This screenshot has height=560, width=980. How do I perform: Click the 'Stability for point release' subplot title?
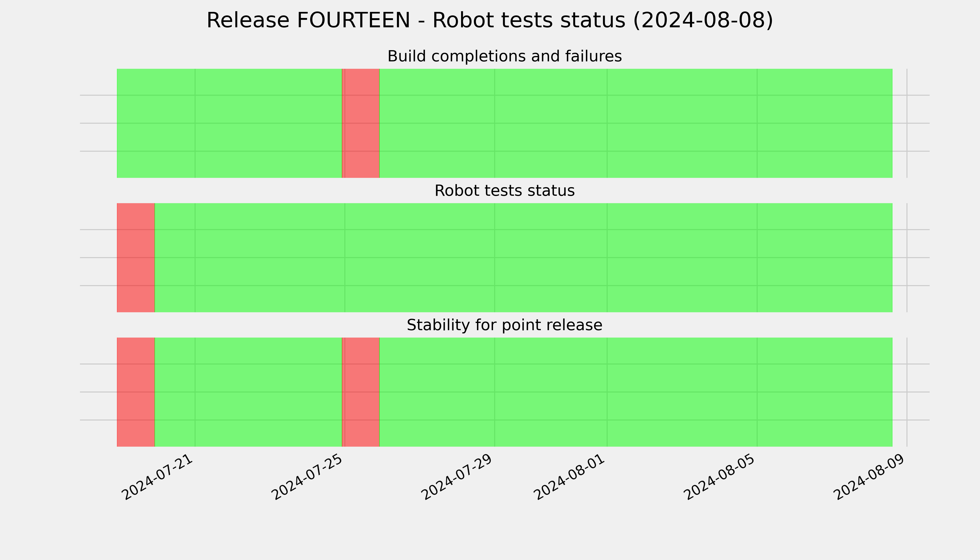click(x=504, y=325)
